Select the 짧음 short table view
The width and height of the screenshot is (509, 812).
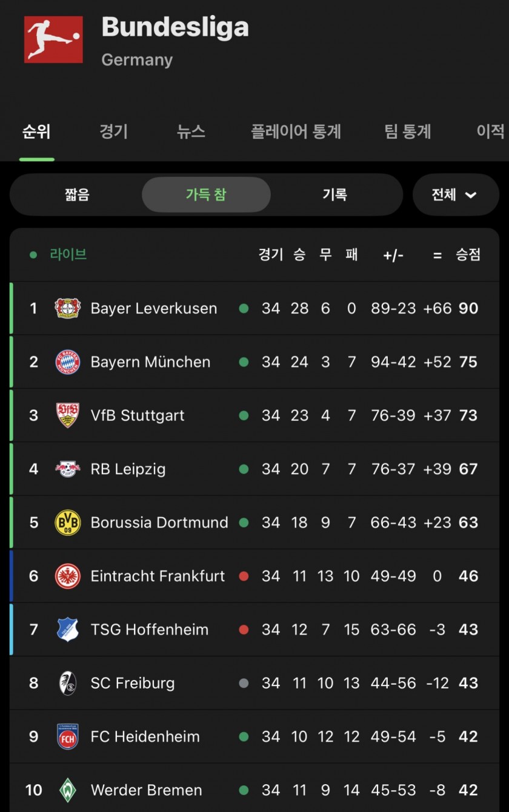click(77, 195)
